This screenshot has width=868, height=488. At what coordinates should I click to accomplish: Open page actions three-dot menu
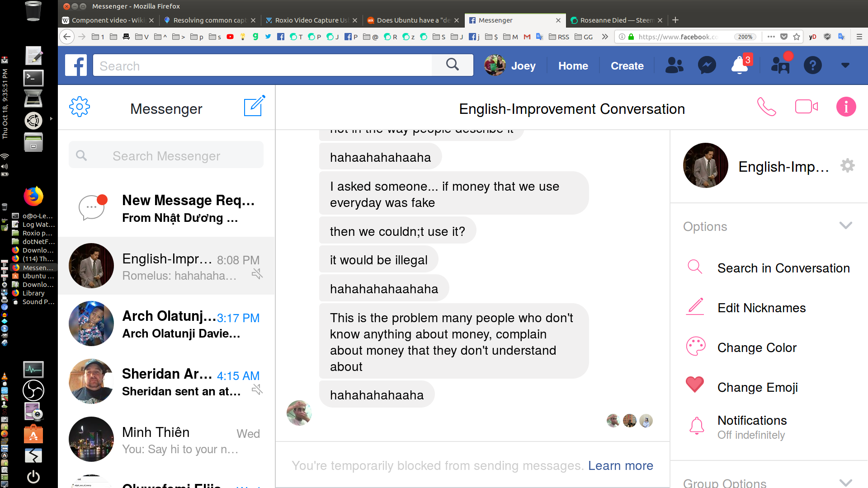point(771,37)
